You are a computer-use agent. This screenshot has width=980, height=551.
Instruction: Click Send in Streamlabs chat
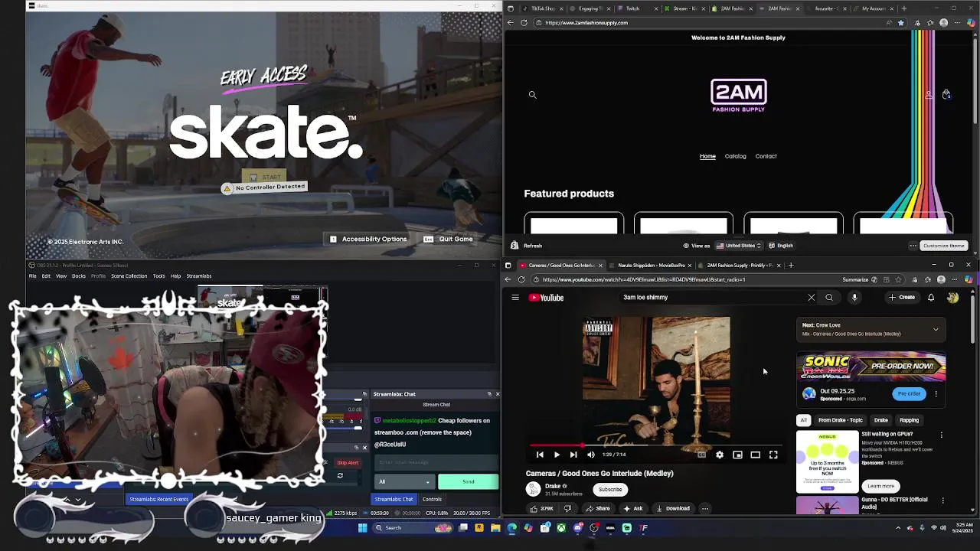coord(468,481)
